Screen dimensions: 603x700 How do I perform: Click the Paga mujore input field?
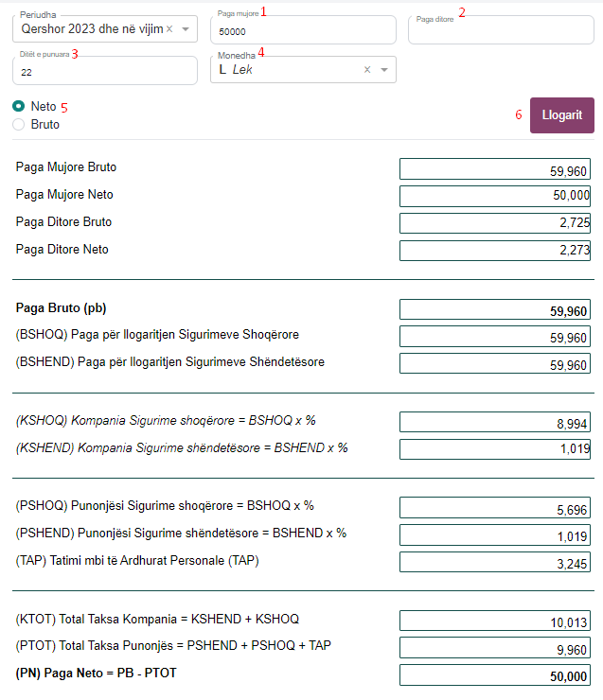coord(302,31)
